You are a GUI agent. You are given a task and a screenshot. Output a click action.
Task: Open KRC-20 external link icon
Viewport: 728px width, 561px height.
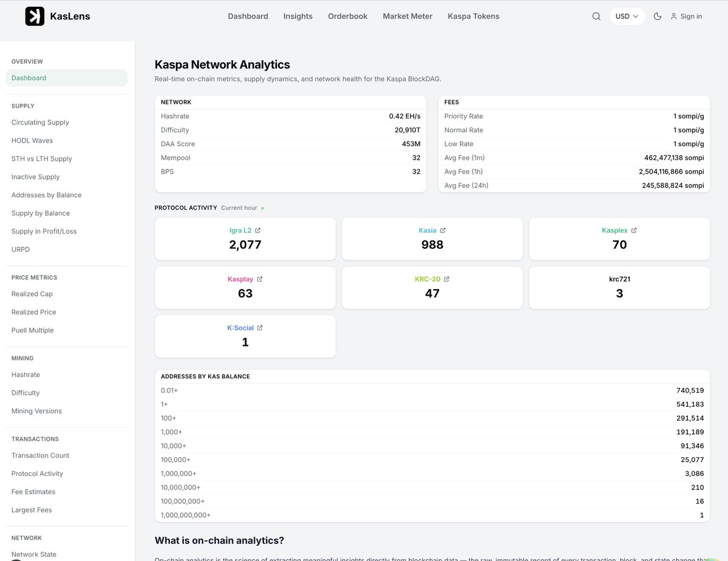click(447, 279)
